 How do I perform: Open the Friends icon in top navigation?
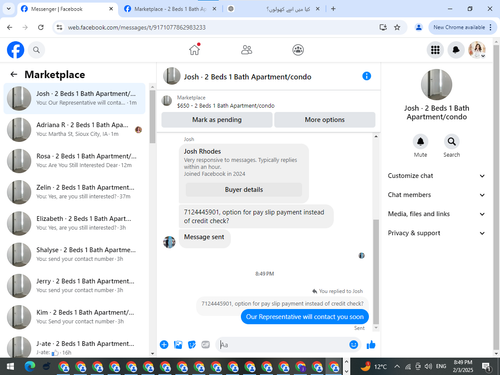[x=246, y=50]
